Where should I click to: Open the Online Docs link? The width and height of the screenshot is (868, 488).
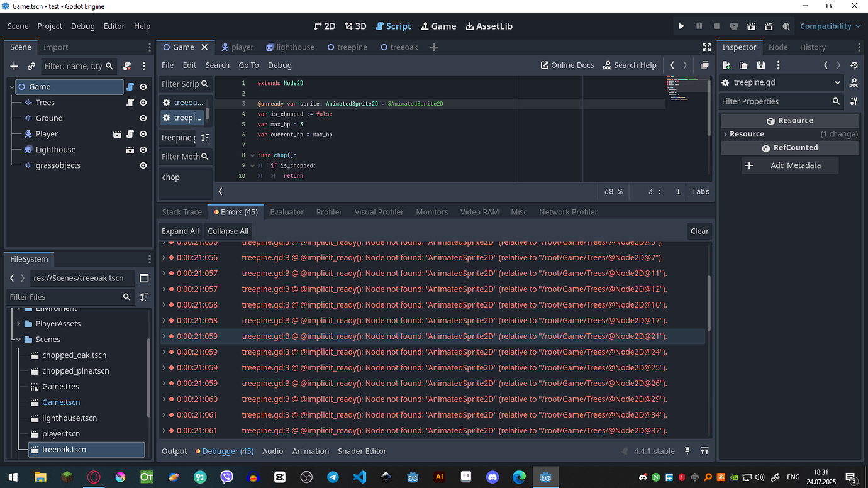tap(567, 65)
